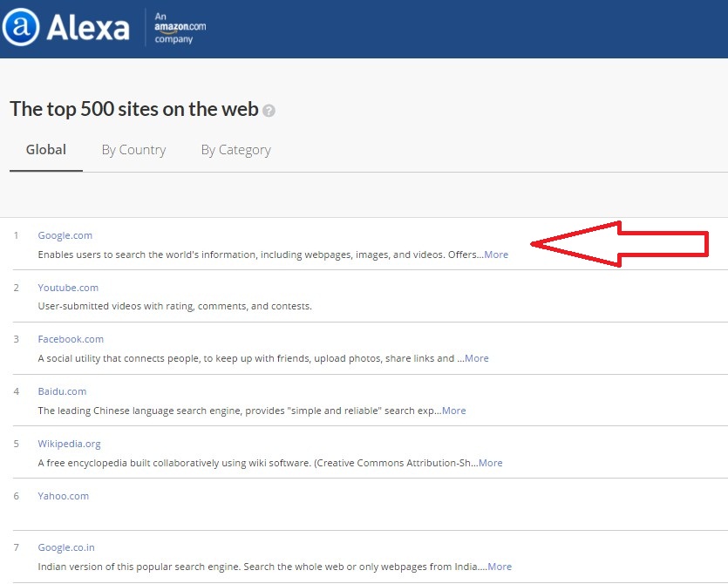Open the Wikipedia.org link
This screenshot has height=584, width=728.
click(x=69, y=444)
